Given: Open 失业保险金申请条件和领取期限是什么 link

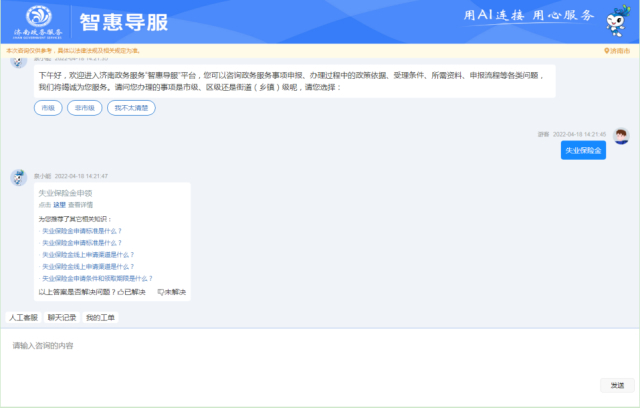Looking at the screenshot, I should (96, 278).
